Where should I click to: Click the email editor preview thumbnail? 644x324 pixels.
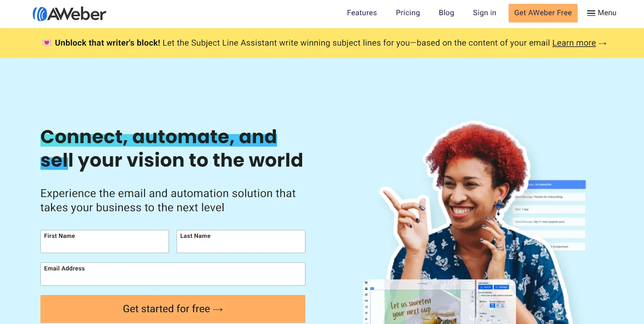tap(439, 302)
